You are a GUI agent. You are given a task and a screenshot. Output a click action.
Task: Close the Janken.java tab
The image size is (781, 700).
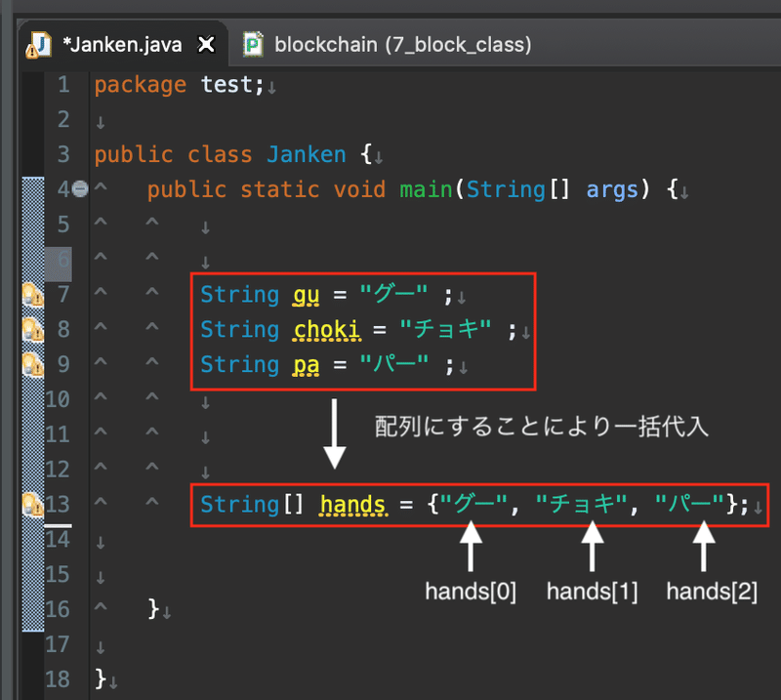[x=204, y=43]
